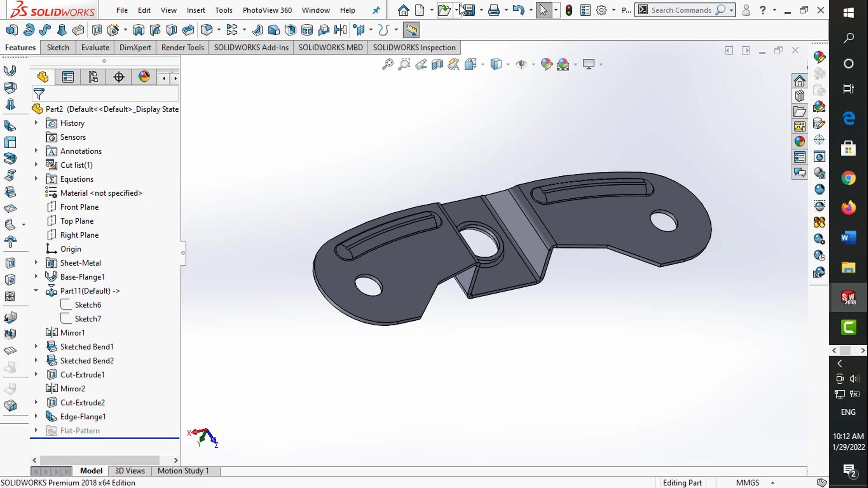Toggle the Hide/Show Items eye icon
This screenshot has height=488, width=868.
521,65
